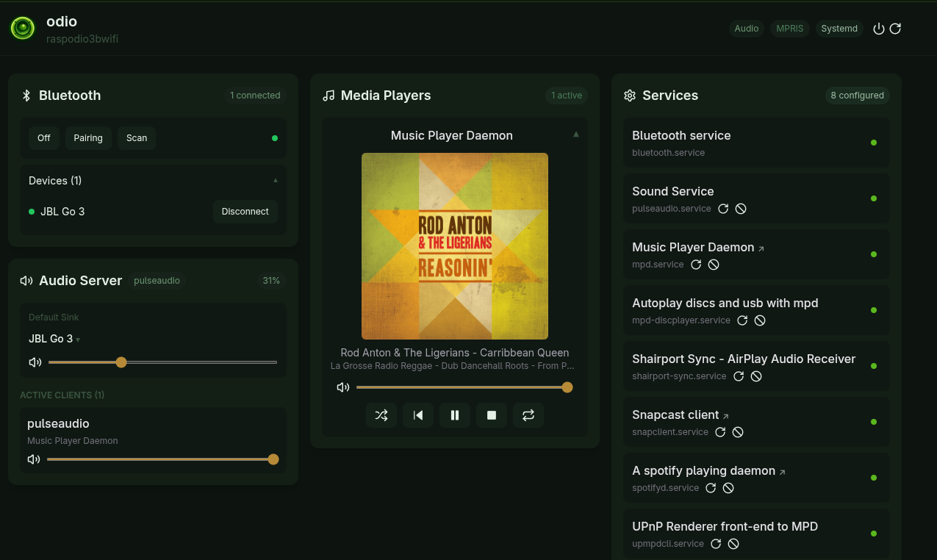The width and height of the screenshot is (937, 560).
Task: Click the refresh icon in the header
Action: pos(895,29)
